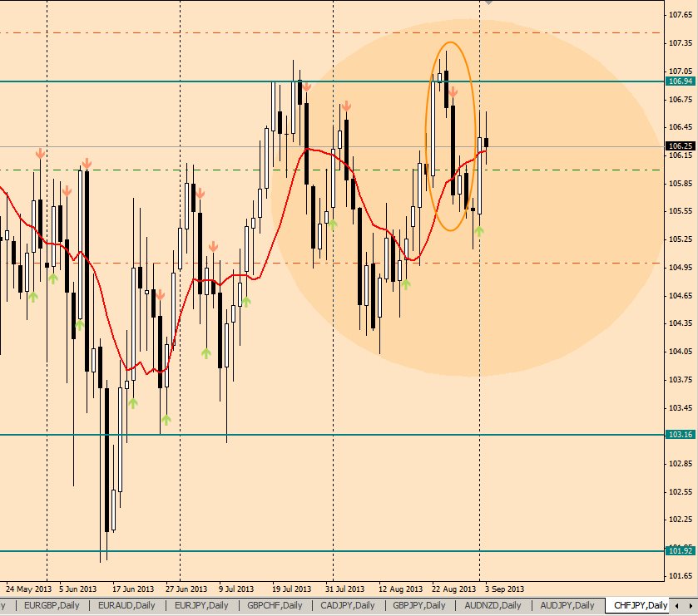Click the 104.95 price scale value
This screenshot has width=698, height=616.
(x=681, y=267)
